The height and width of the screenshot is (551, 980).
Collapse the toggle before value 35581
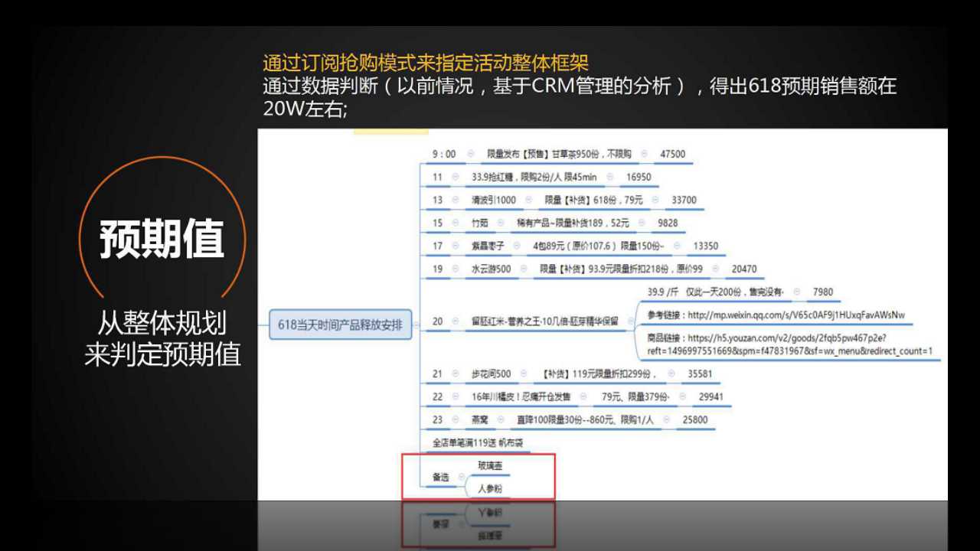tap(671, 374)
